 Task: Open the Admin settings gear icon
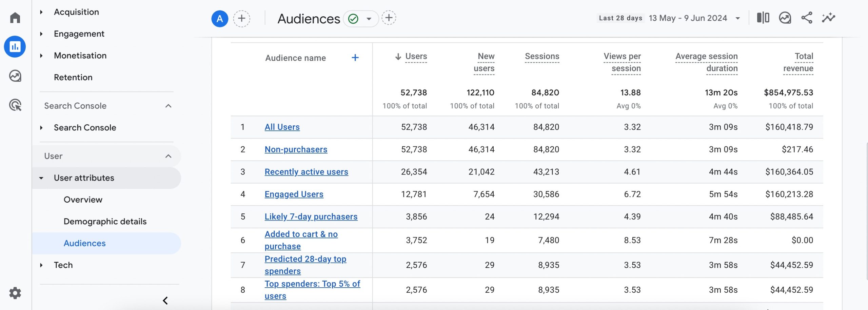[15, 293]
